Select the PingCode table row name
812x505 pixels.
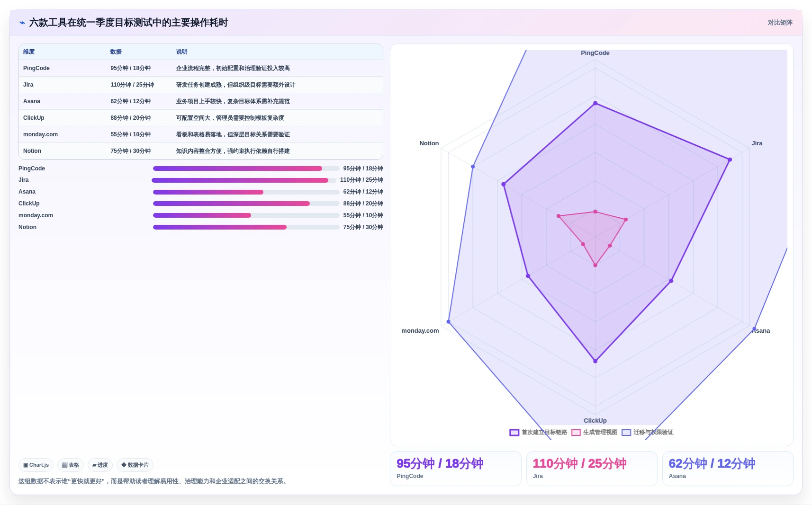coord(36,68)
